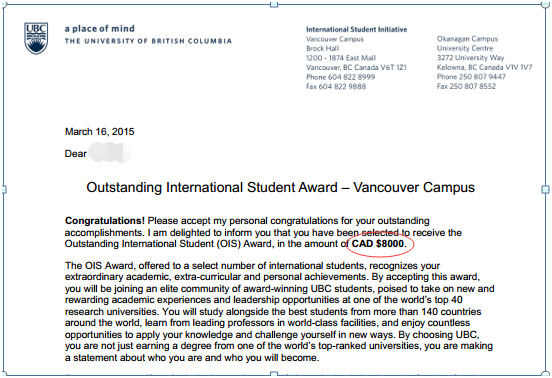The width and height of the screenshot is (552, 378).
Task: Click 'The University of British Columbia' text
Action: point(148,41)
